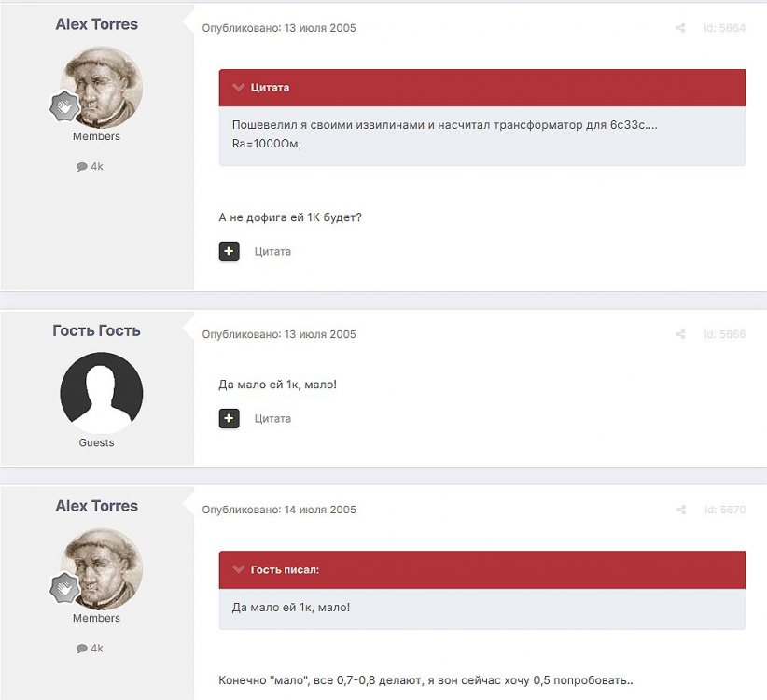Click "Guests" group label under Гость avatar

[96, 442]
